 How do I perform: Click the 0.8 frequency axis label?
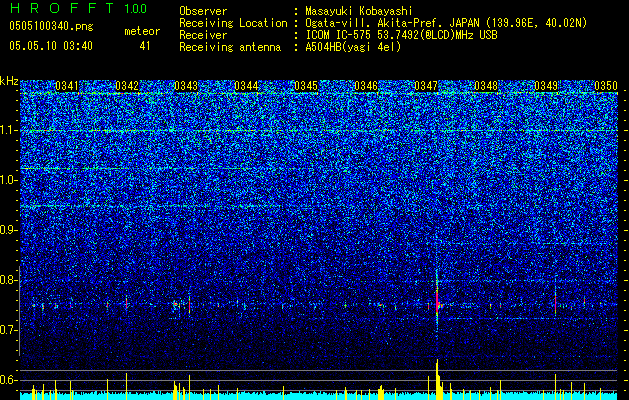click(x=8, y=280)
